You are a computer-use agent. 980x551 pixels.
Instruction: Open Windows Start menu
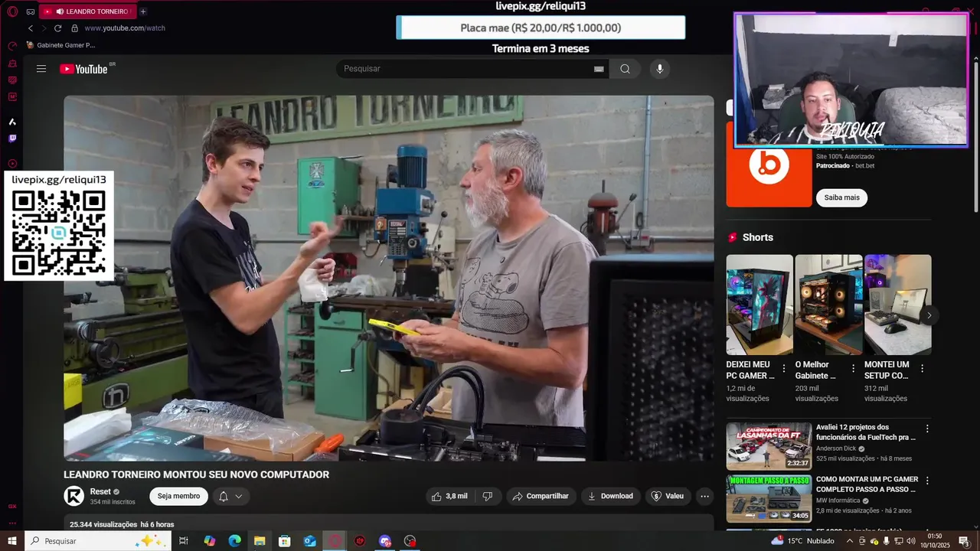pos(12,541)
